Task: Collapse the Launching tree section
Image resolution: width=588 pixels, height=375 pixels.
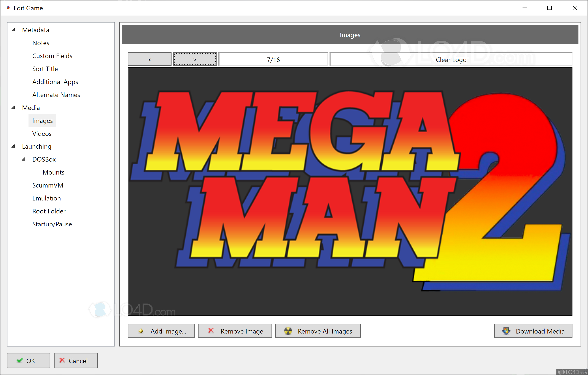Action: 13,146
